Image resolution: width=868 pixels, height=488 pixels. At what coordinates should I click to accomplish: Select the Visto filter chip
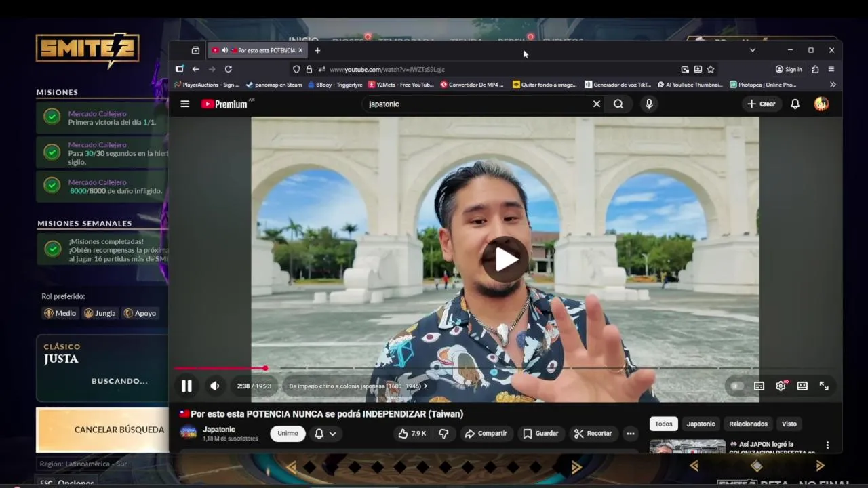(x=789, y=424)
